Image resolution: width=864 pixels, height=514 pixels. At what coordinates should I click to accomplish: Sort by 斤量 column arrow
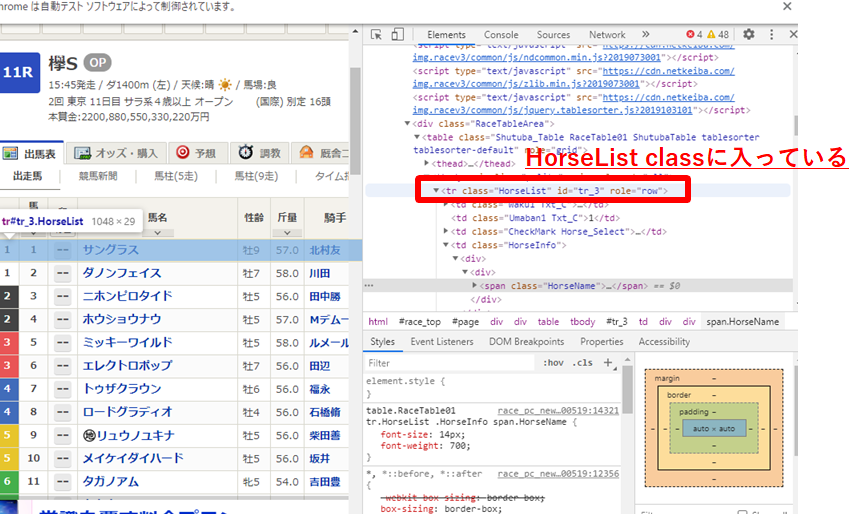point(287,232)
